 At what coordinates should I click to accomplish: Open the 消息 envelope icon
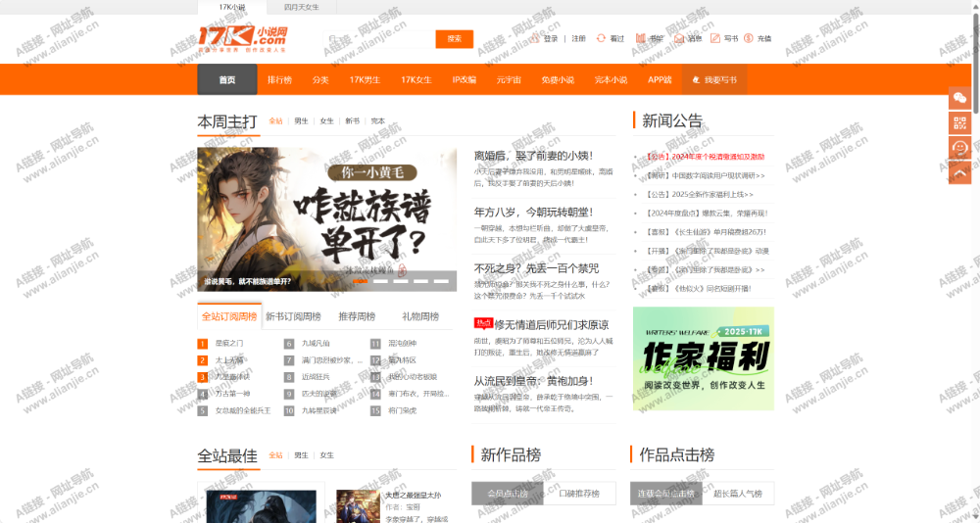(679, 39)
